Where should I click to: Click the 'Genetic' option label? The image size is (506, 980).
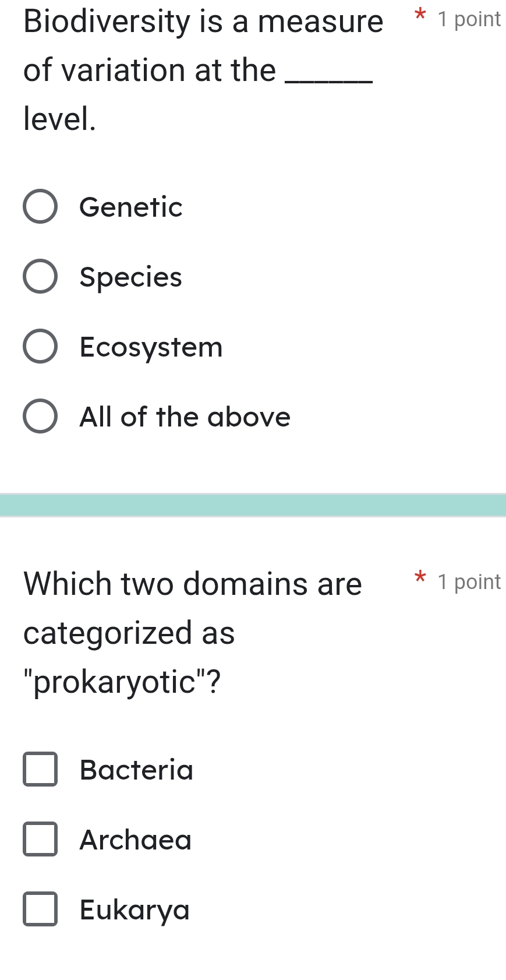pyautogui.click(x=131, y=207)
